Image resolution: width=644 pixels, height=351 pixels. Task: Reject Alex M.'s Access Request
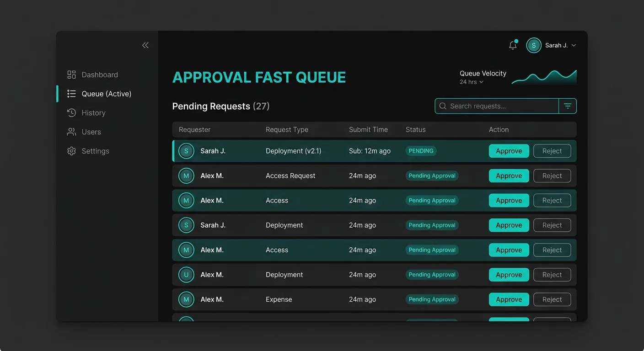[552, 175]
